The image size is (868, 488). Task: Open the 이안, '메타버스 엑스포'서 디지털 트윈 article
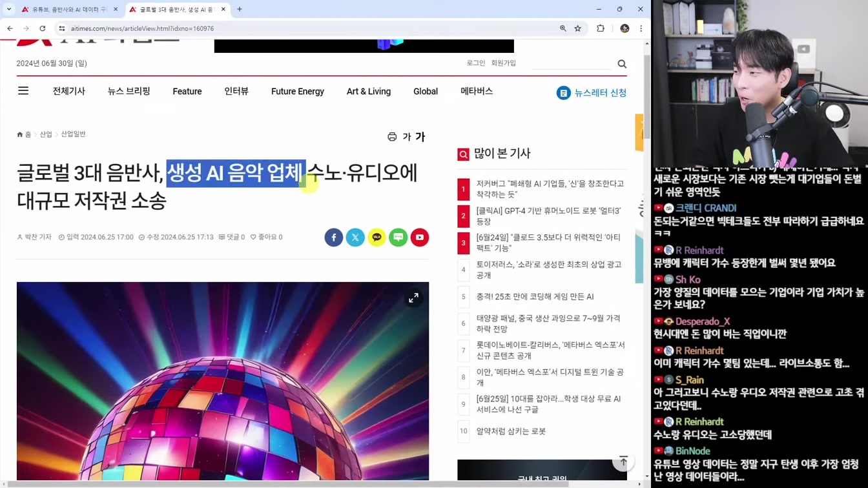tap(550, 378)
